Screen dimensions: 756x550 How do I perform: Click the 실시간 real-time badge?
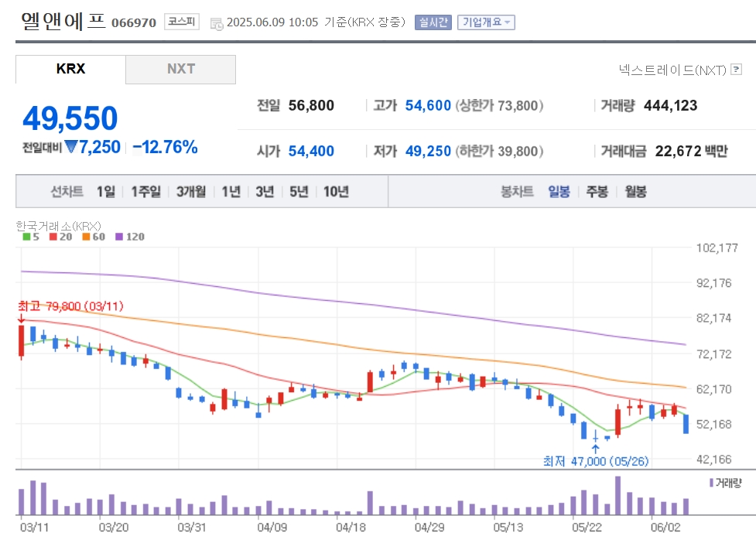pos(433,22)
